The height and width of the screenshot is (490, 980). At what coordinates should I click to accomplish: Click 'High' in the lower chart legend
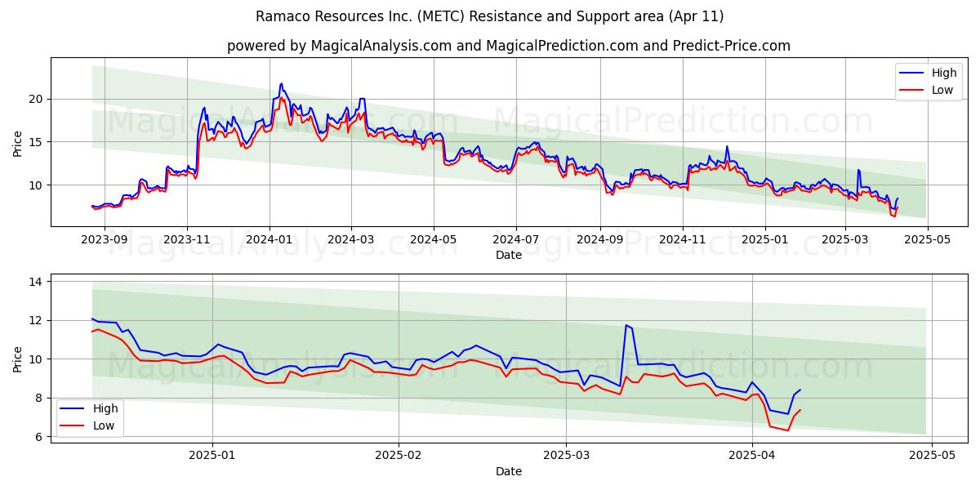tap(105, 408)
